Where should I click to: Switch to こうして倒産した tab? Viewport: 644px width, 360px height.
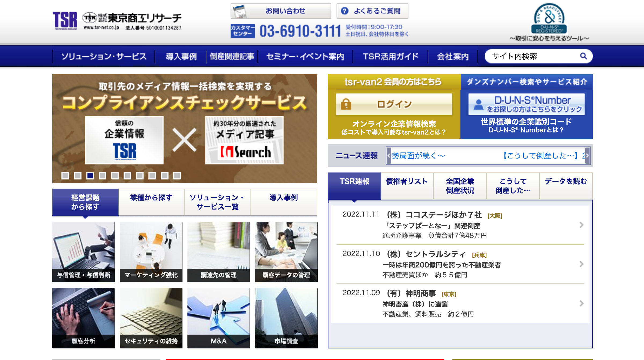coord(513,186)
